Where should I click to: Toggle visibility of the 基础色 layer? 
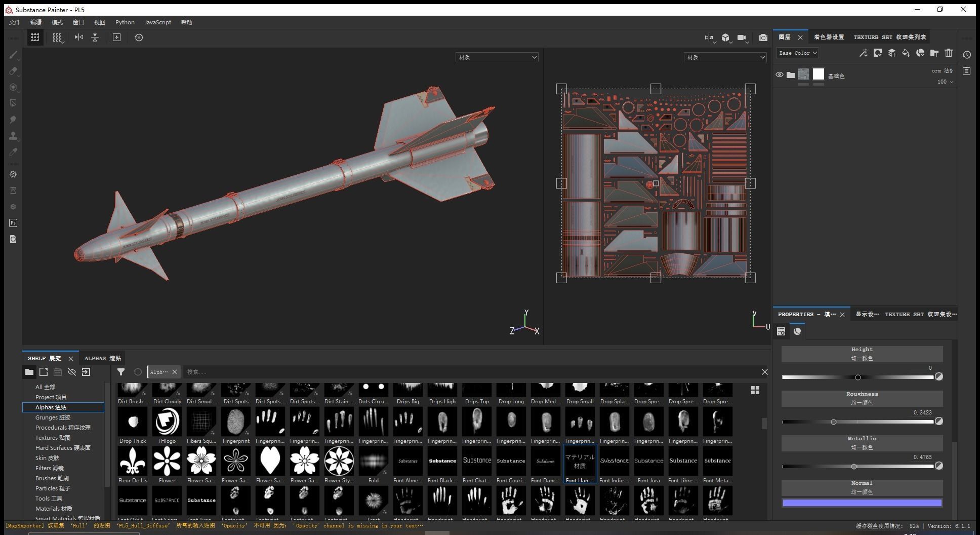779,75
